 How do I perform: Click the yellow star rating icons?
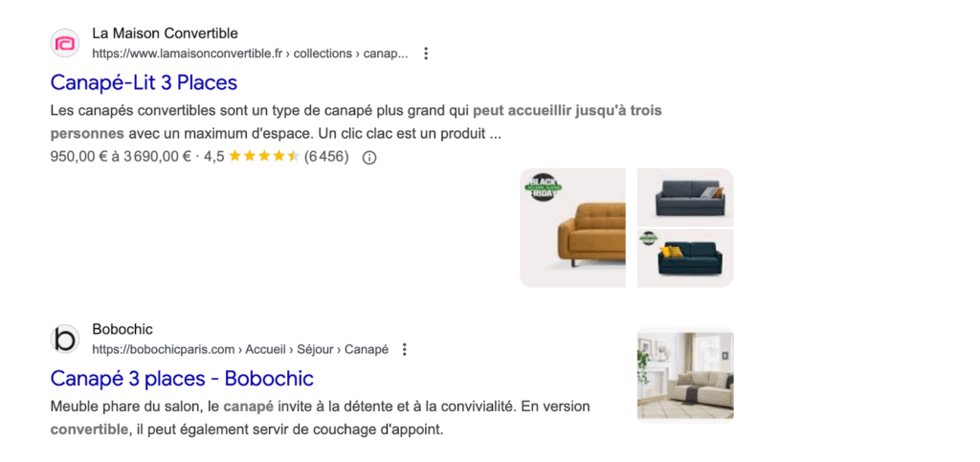[x=264, y=156]
